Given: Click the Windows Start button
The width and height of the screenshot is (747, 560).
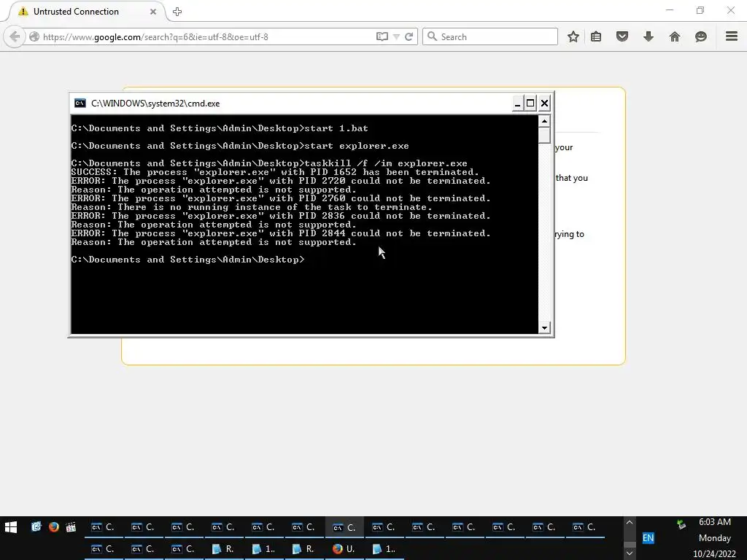Looking at the screenshot, I should click(11, 527).
